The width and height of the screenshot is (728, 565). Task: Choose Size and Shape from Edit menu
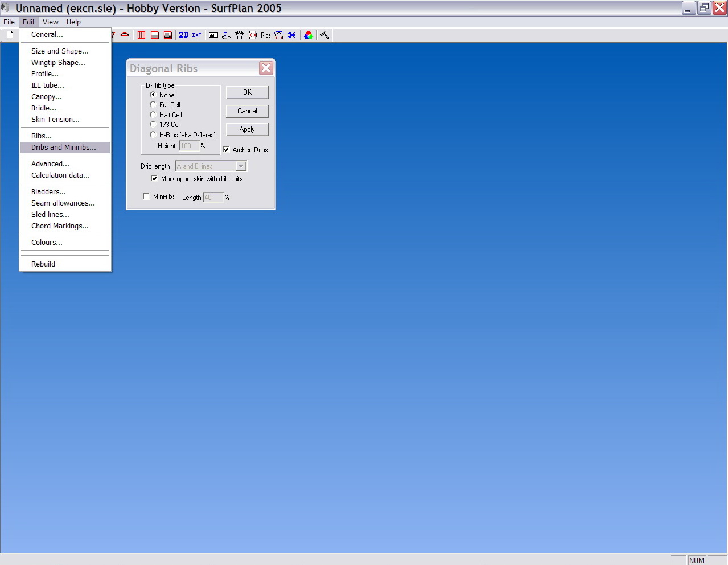pos(60,51)
